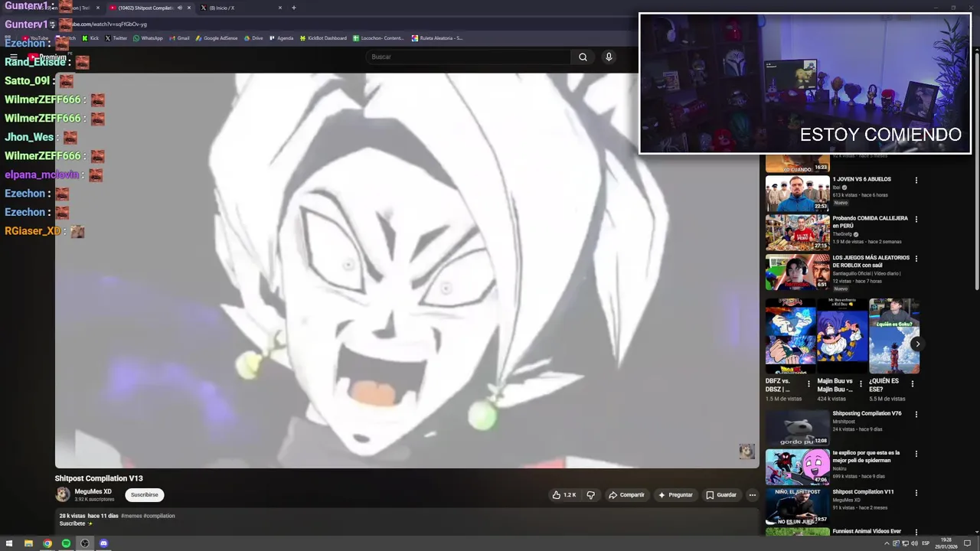Open ESP keyboard language selector
Viewport: 980px width, 551px height.
tap(926, 543)
